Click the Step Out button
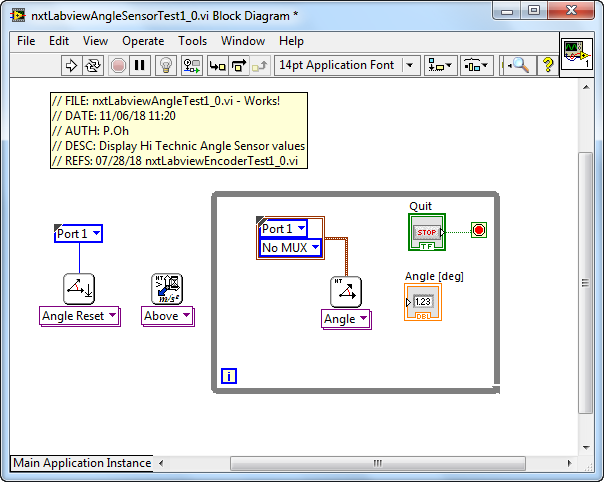Viewport: 604px width, 482px height. 260,65
